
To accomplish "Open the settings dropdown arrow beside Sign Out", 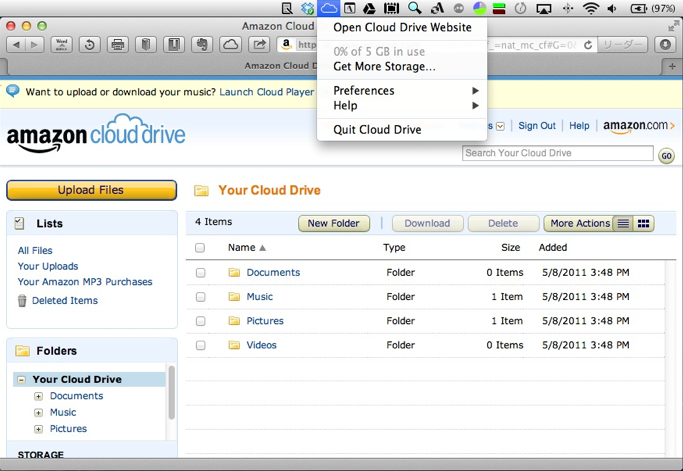I will point(500,126).
